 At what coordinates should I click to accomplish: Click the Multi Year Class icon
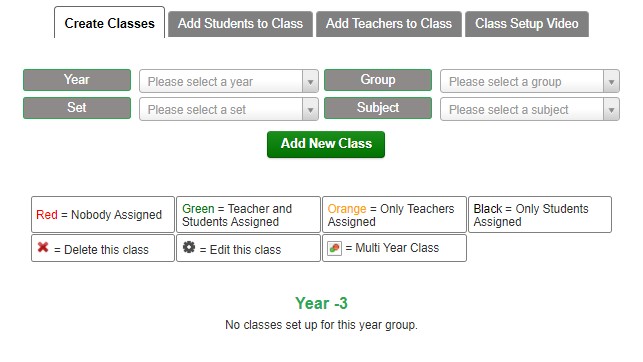(x=334, y=248)
